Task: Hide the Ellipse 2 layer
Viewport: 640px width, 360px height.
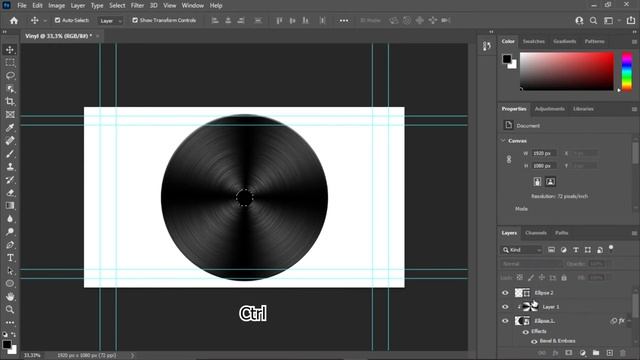Action: [505, 293]
